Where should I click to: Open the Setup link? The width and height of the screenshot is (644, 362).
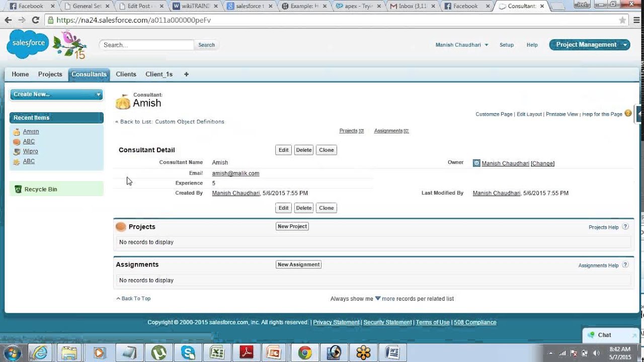[507, 45]
